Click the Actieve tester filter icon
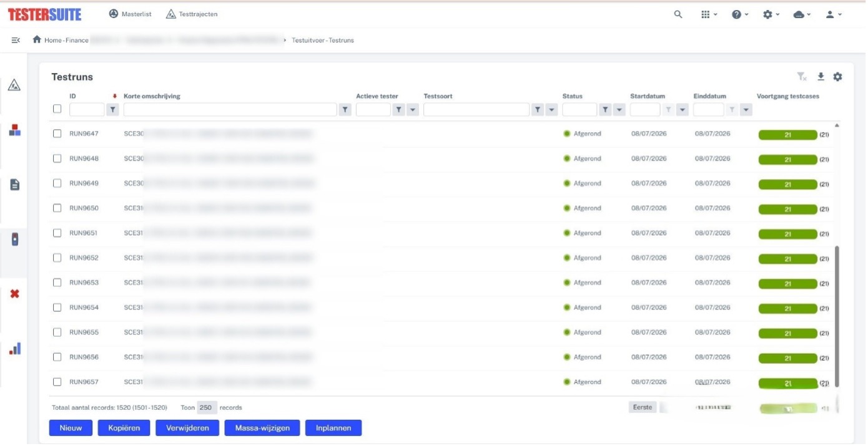 click(398, 110)
